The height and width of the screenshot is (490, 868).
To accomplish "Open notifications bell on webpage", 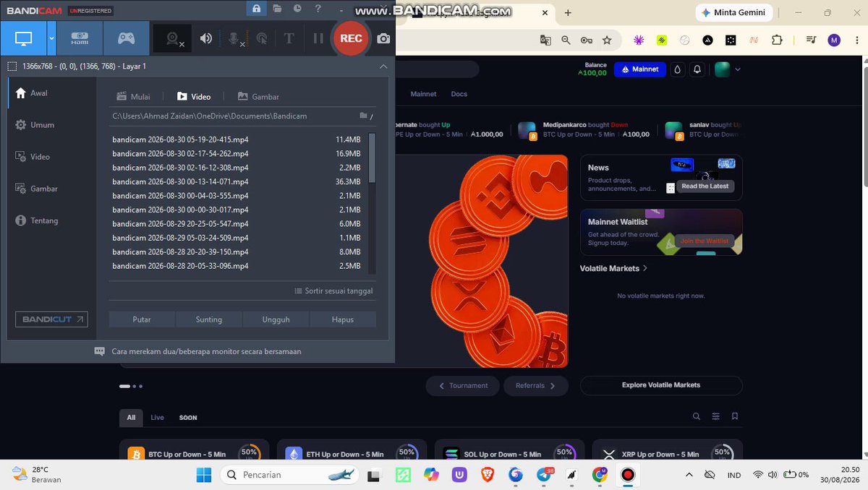I will coord(697,69).
